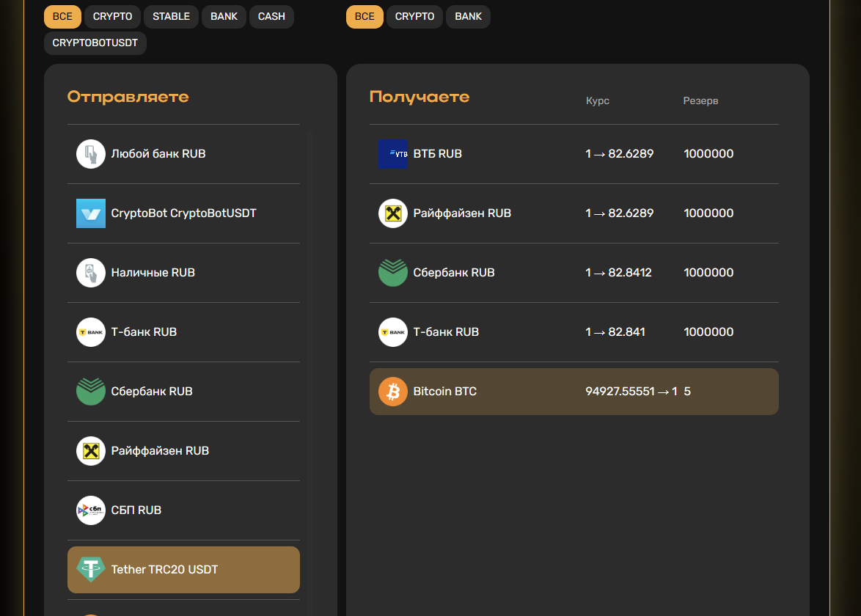Image resolution: width=861 pixels, height=616 pixels.
Task: Click the Tether TRC20 USDT logo icon
Action: 91,569
